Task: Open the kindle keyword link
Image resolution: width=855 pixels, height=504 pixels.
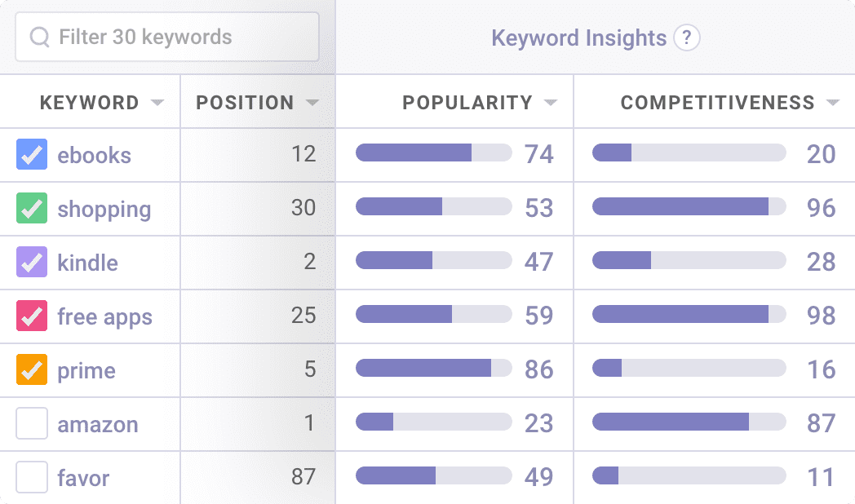Action: point(87,263)
